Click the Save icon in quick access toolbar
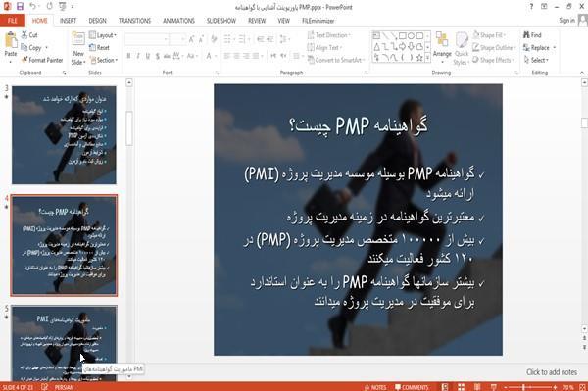This screenshot has height=391, width=588. 20,7
